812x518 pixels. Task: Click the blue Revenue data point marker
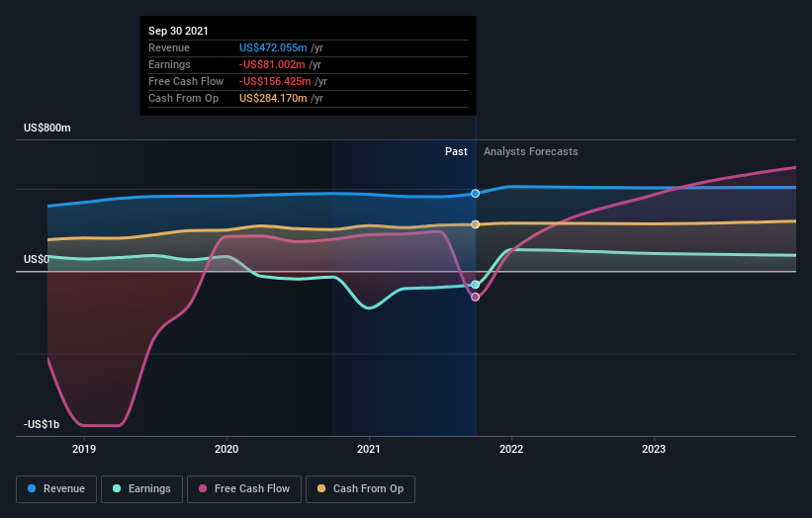click(476, 194)
